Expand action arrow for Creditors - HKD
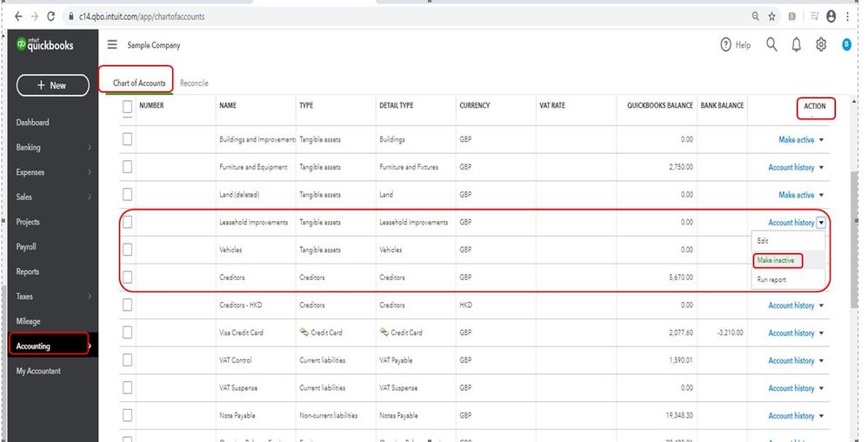 pos(821,305)
